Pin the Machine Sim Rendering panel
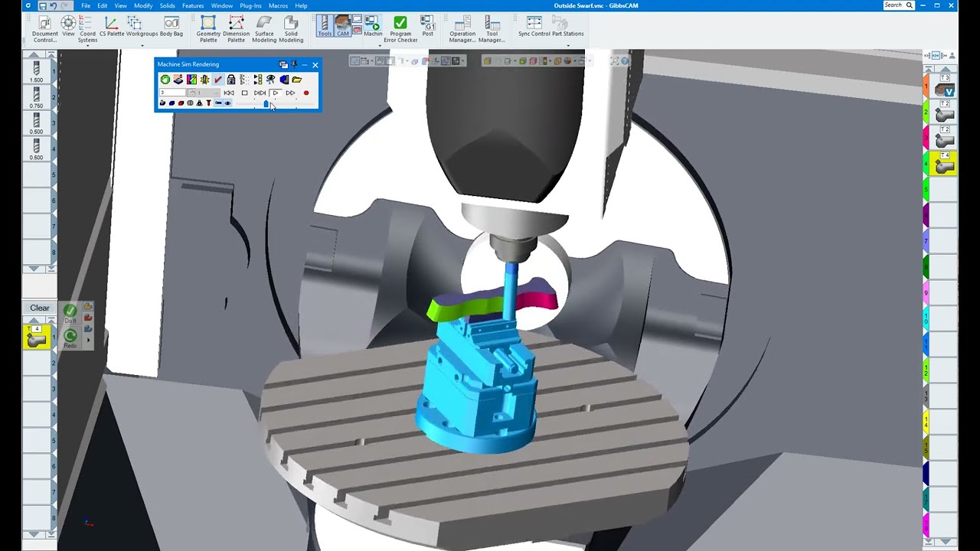980x551 pixels. click(294, 65)
